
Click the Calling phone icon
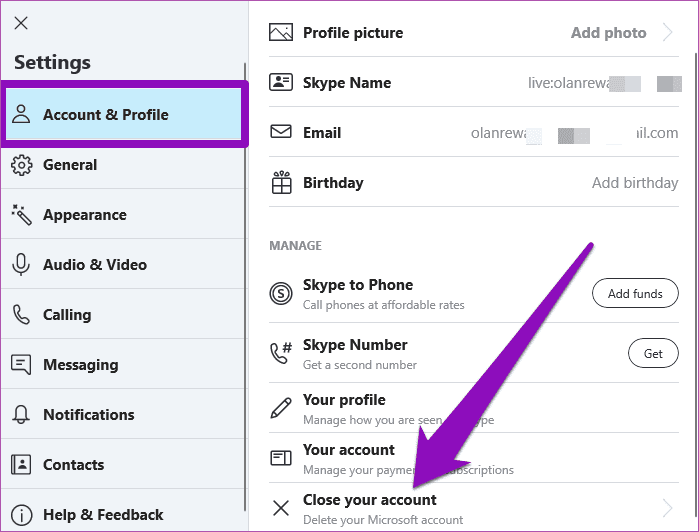coord(21,314)
